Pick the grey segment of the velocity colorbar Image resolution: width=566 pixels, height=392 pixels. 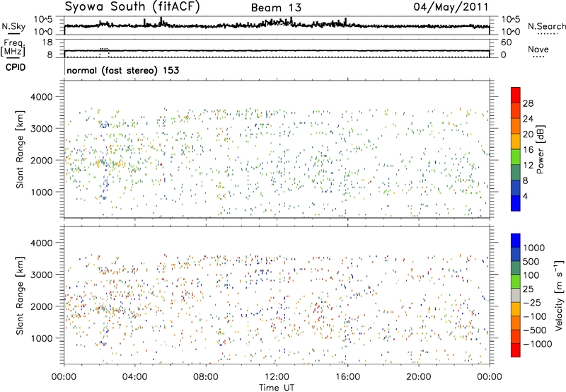pos(516,295)
